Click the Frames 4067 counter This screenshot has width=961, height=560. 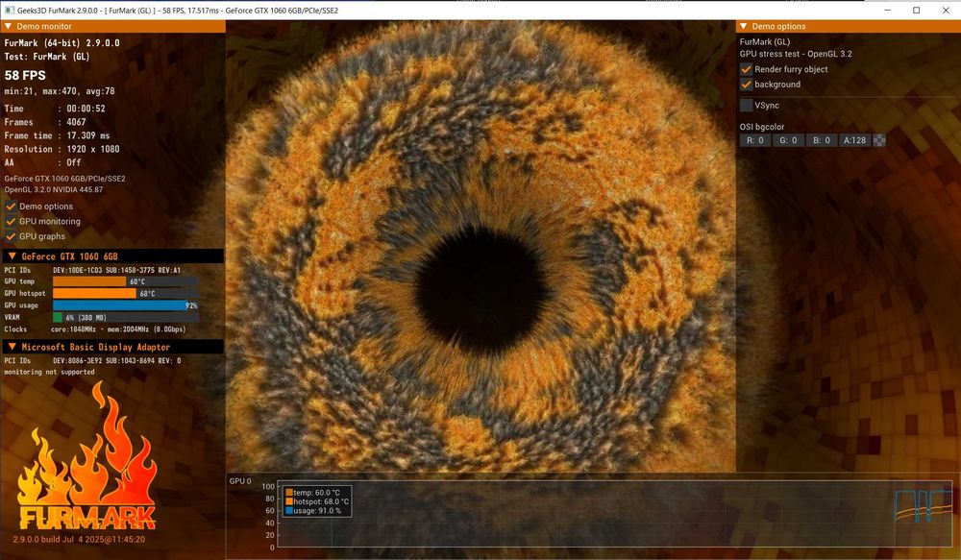(45, 122)
